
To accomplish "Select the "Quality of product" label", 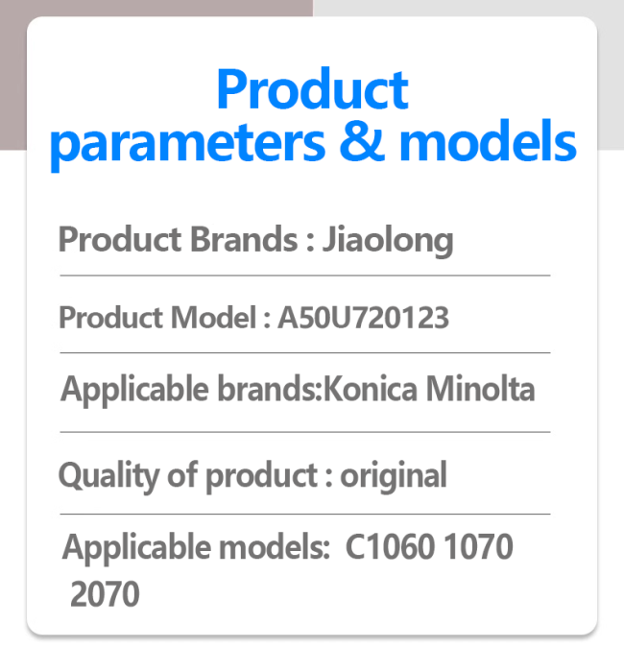I will [x=188, y=476].
